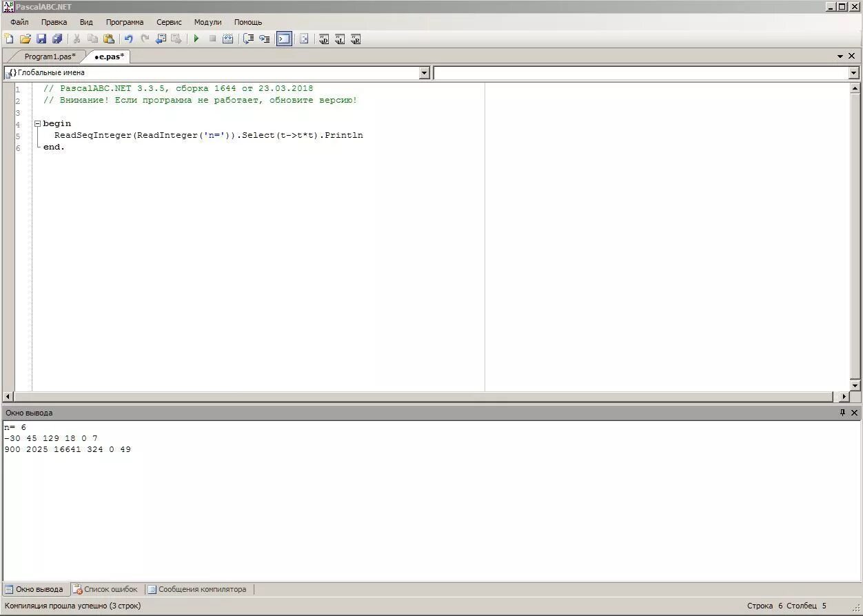Open the Программа menu
This screenshot has height=616, width=863.
pyautogui.click(x=125, y=22)
